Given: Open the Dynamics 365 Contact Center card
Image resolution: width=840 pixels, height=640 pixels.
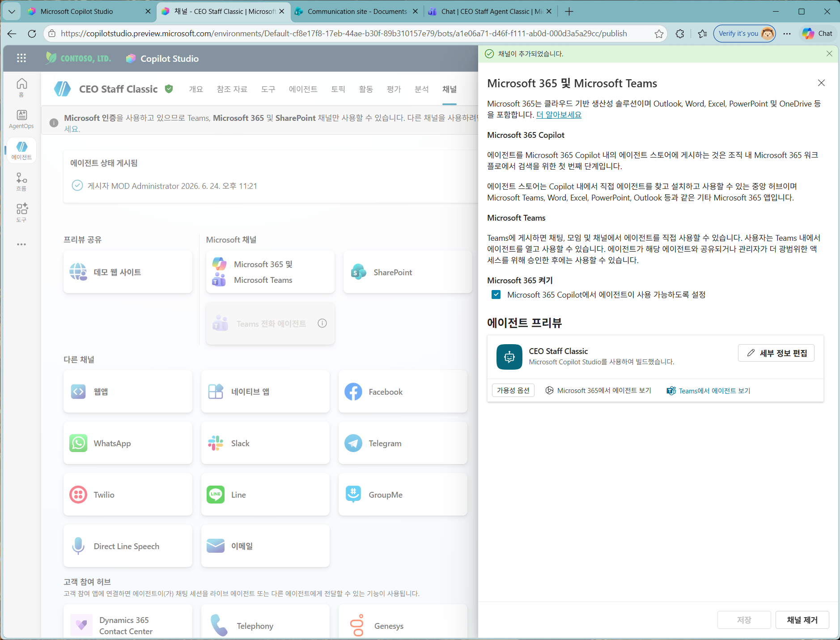Looking at the screenshot, I should coord(128,622).
